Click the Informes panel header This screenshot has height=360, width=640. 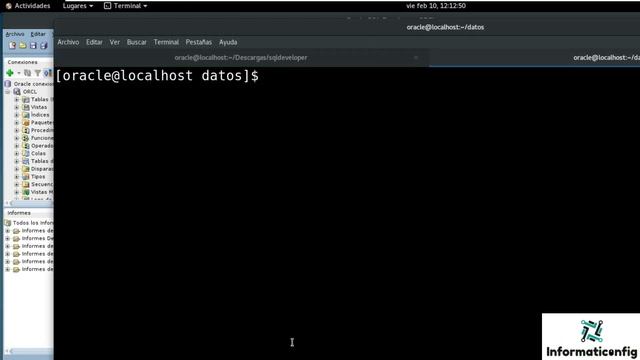coord(19,213)
